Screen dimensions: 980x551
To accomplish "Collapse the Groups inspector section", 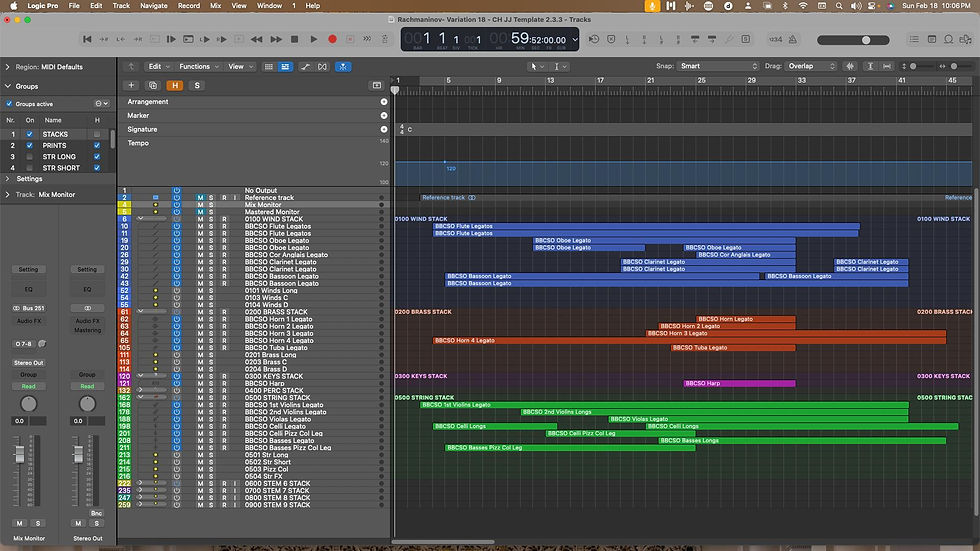I will [8, 86].
